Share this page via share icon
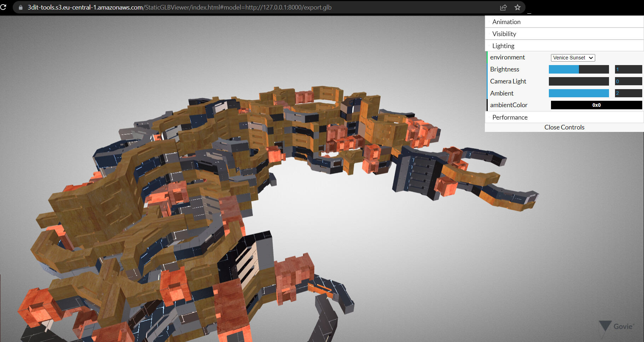Image resolution: width=644 pixels, height=342 pixels. pyautogui.click(x=503, y=7)
